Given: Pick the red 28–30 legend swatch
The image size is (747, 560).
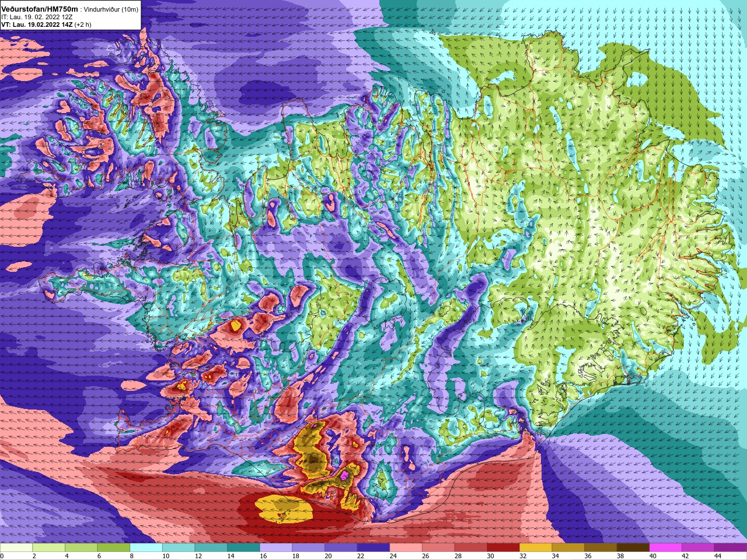Looking at the screenshot, I should (471, 548).
